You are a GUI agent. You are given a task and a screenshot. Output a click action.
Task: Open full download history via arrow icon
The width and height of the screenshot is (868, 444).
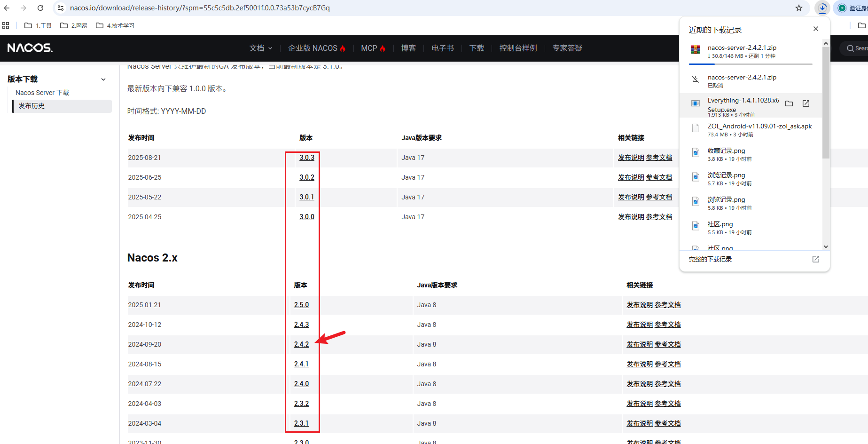click(816, 259)
